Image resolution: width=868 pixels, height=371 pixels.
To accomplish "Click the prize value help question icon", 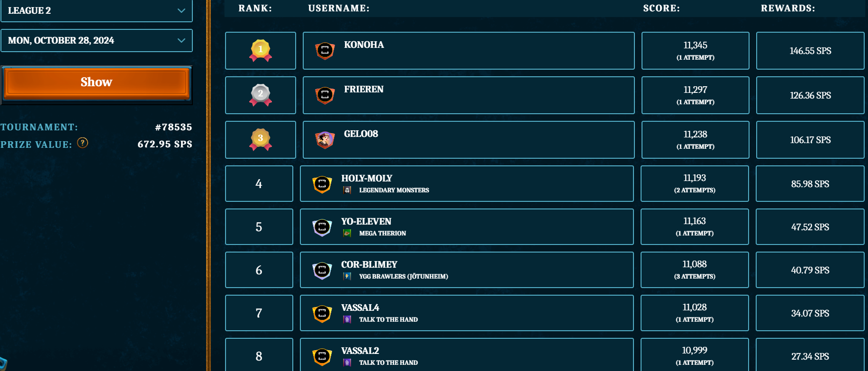I will coord(82,143).
